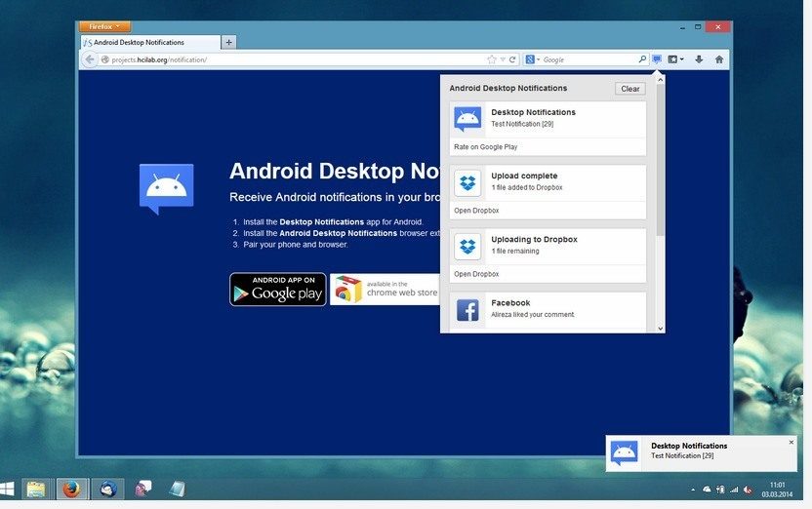
Task: Click the 'Upload complete' notification title
Action: point(524,176)
